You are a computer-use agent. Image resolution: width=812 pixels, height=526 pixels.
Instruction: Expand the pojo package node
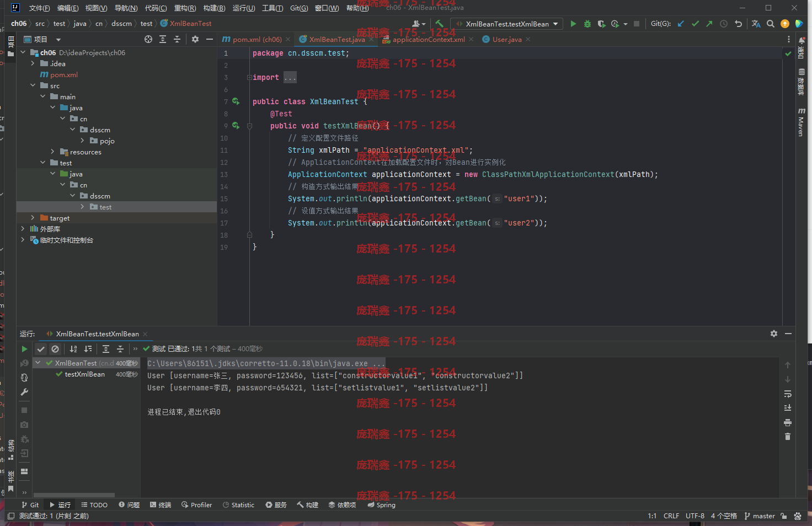(83, 141)
